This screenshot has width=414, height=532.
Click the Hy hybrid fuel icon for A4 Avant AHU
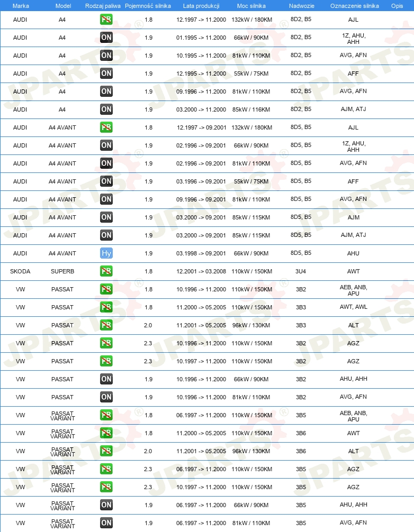click(106, 253)
